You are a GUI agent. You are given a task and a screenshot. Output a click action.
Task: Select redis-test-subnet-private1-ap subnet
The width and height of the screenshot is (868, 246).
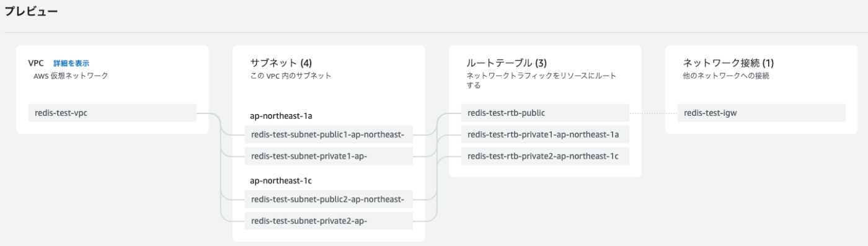coord(329,156)
